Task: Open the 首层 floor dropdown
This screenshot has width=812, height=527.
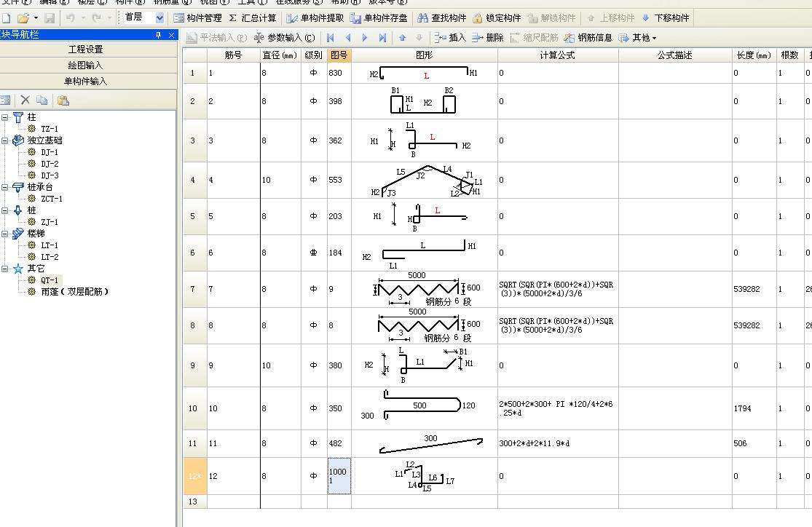Action: [159, 18]
